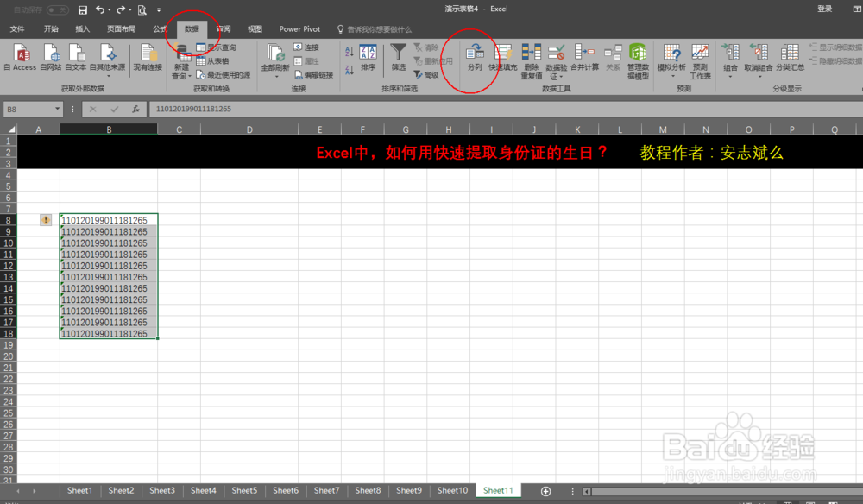Switch to the Sheet1 tab

coord(79,490)
